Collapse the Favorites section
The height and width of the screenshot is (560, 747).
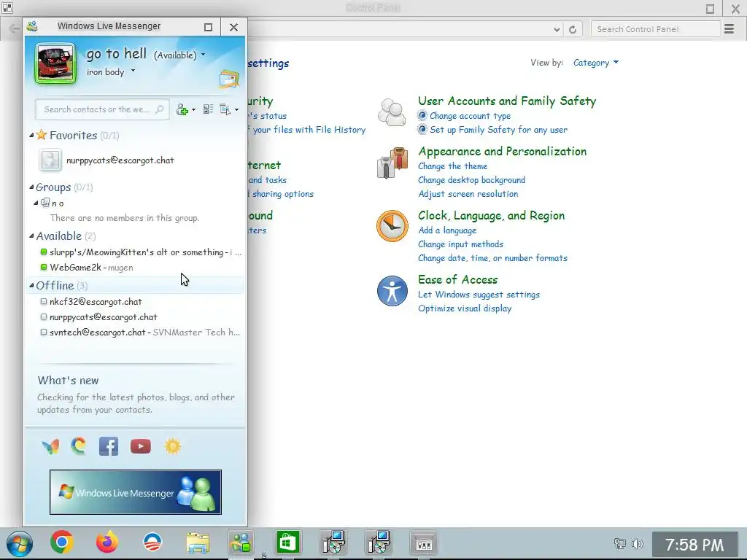[31, 135]
